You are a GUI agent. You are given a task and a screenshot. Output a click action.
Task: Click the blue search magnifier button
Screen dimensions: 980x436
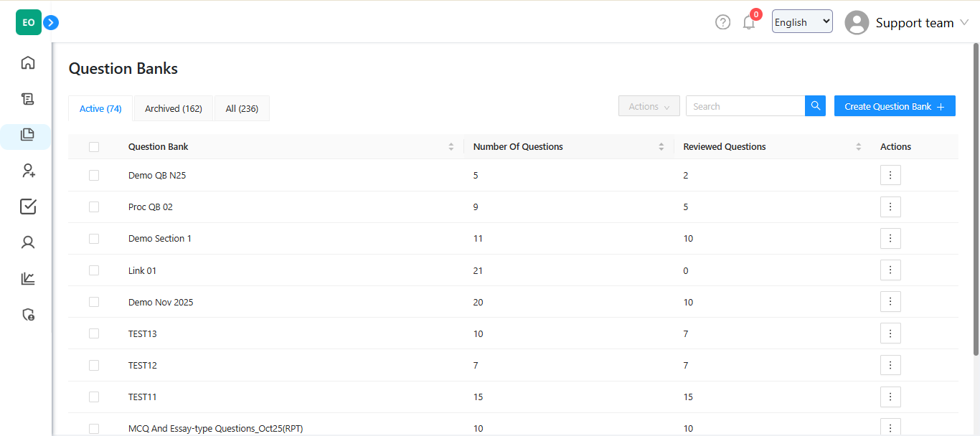815,106
